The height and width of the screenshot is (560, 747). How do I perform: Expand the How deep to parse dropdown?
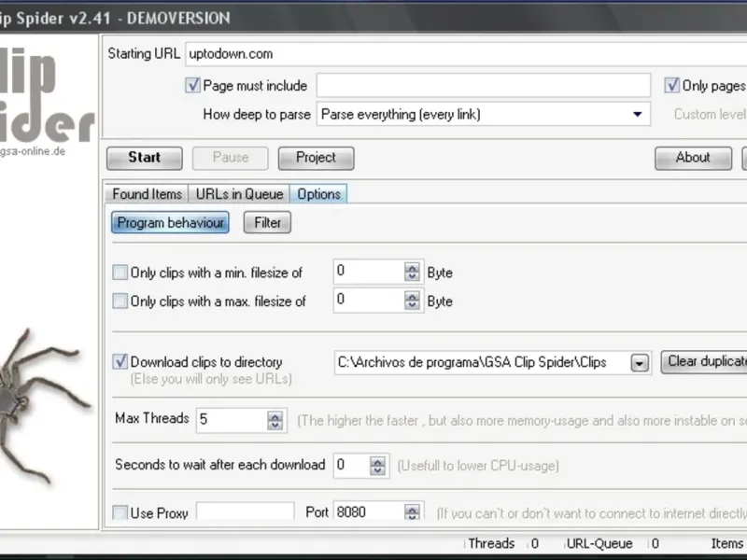(x=638, y=114)
